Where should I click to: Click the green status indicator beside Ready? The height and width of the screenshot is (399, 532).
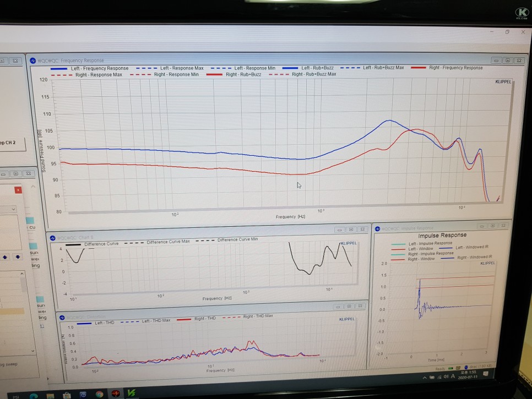[450, 368]
